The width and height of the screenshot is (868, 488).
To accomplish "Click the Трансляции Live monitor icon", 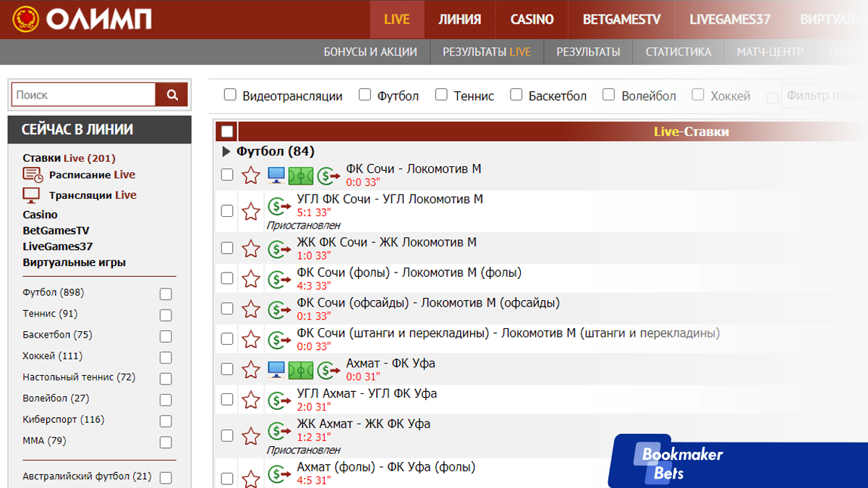I will click(31, 195).
